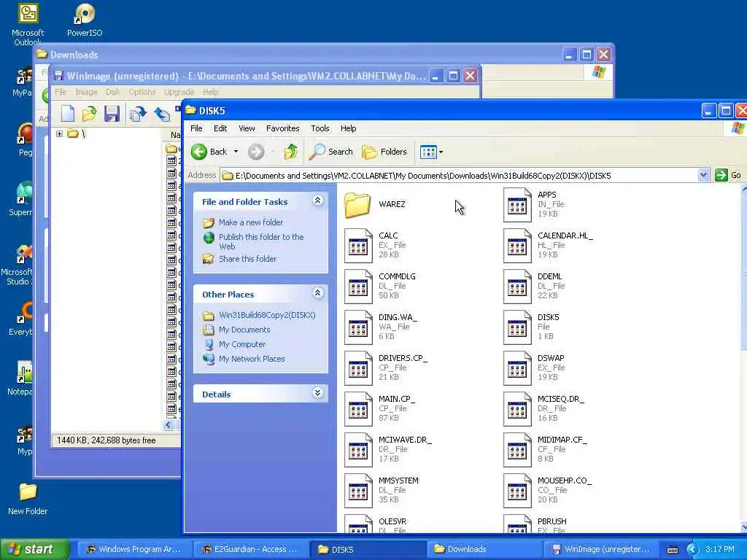Open the Options menu in WinImage
Image resolution: width=747 pixels, height=560 pixels.
pos(142,92)
